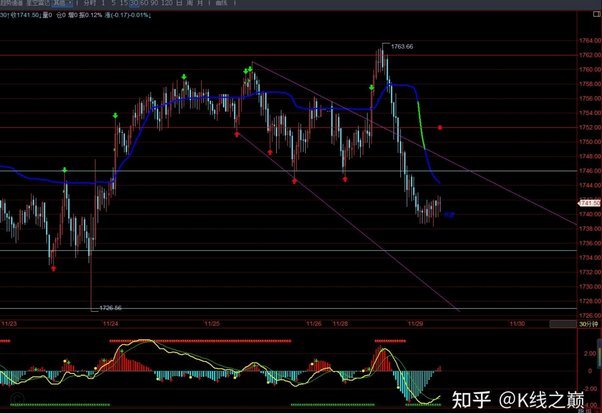Select the 15-minute period tab

[x=124, y=3]
